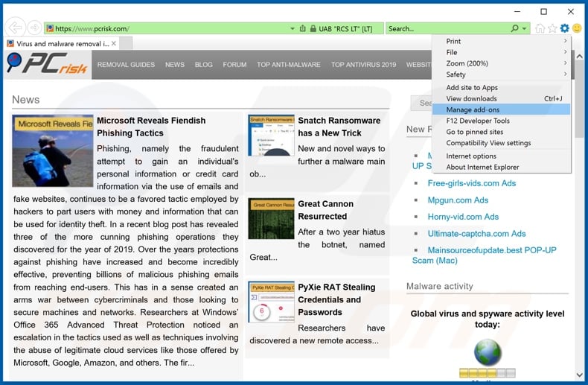Open a new blank tab button
Viewport: 588px width, 385px height.
coord(126,43)
